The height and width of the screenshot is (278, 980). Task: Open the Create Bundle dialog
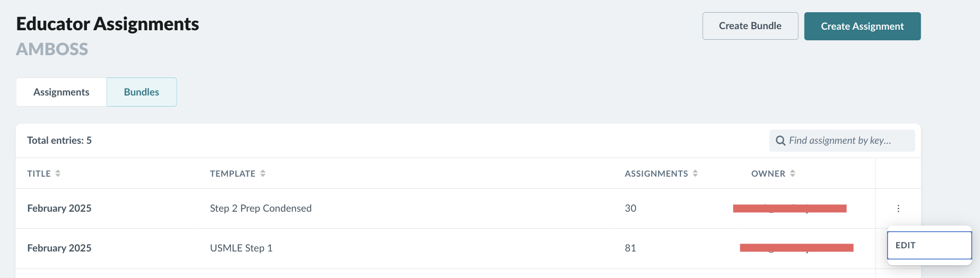750,26
